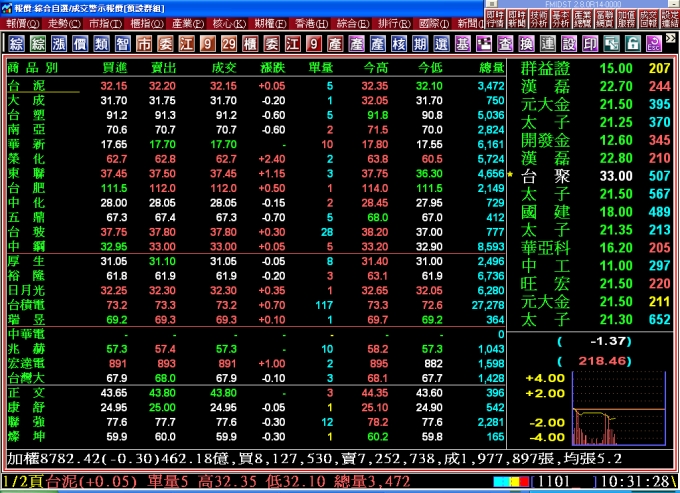680x493 pixels.
Task: Select the 台塑 stock row
Action: coord(256,115)
